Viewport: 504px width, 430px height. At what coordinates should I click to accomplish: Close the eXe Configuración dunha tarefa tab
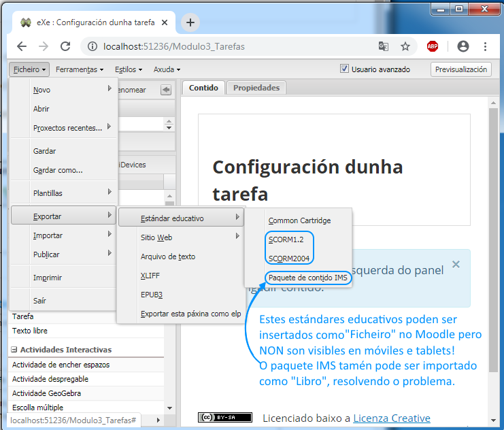coord(164,22)
